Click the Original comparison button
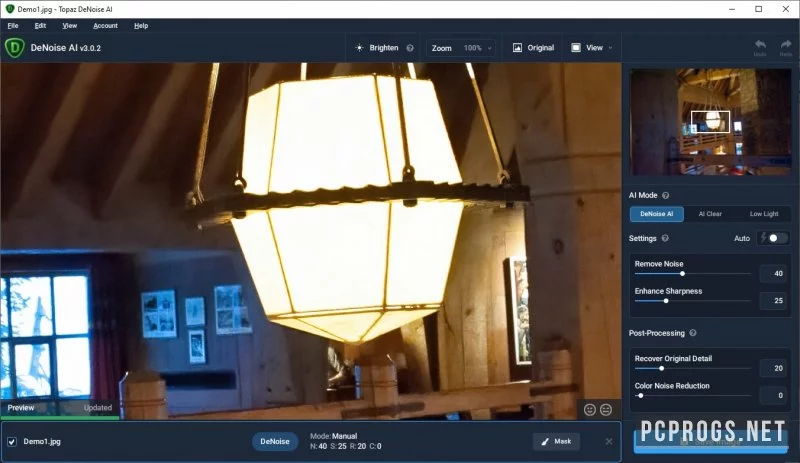The height and width of the screenshot is (463, 800). coord(533,47)
